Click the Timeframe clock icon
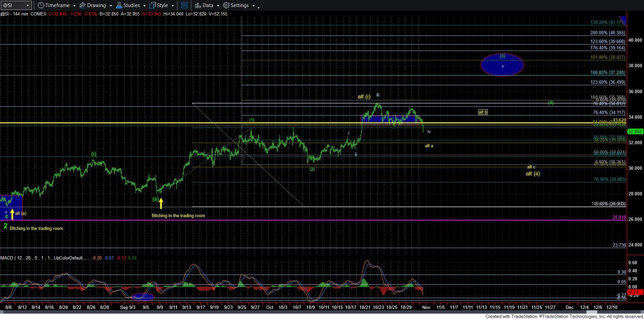The width and height of the screenshot is (644, 319). [x=41, y=5]
